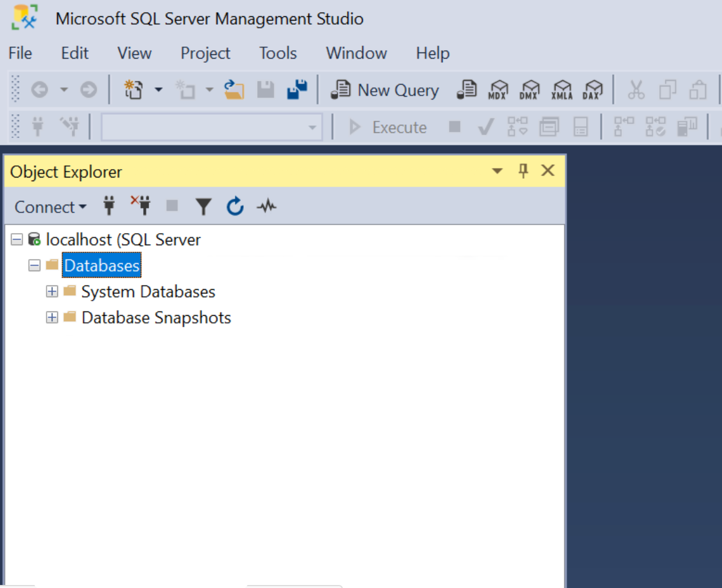Open the Navigate Backward history dropdown
This screenshot has width=722, height=588.
(x=63, y=89)
